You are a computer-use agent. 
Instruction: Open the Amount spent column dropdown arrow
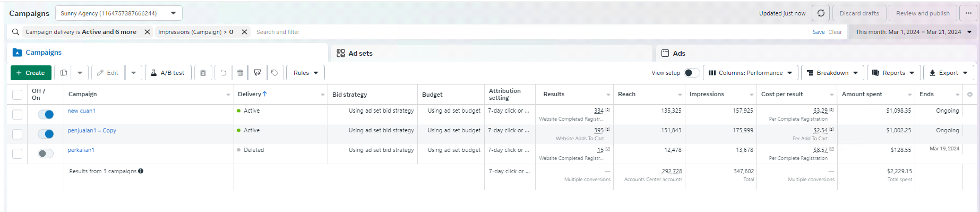(x=910, y=95)
